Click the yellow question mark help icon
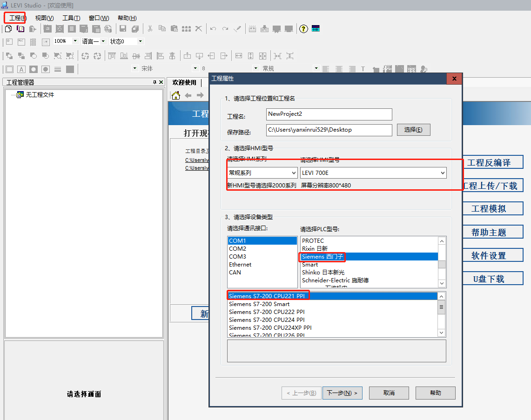531x420 pixels. tap(303, 29)
